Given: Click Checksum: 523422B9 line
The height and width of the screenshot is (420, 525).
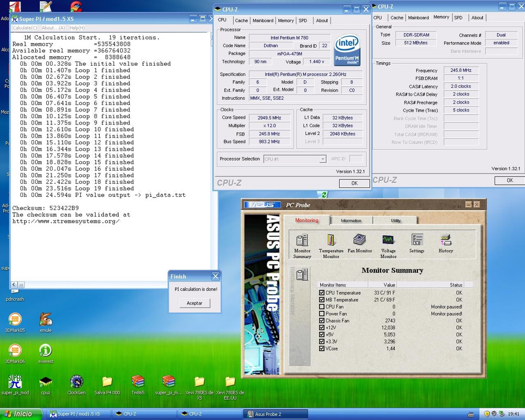Looking at the screenshot, I should pos(46,208).
